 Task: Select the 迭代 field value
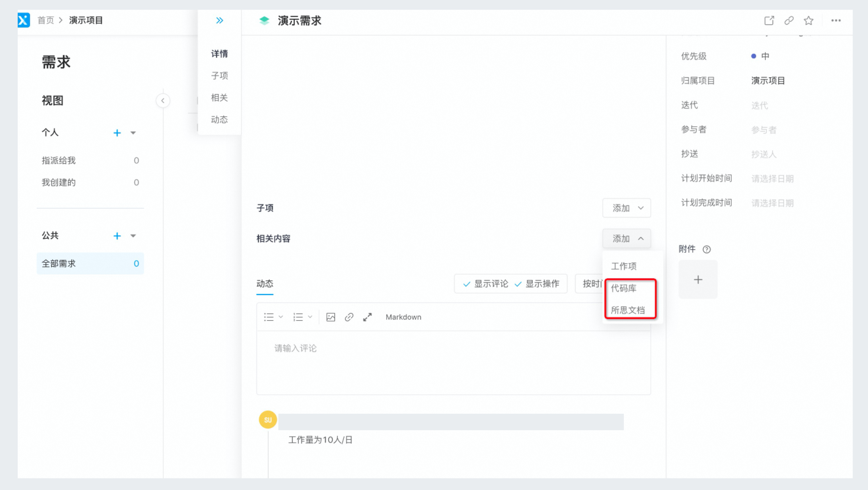759,105
